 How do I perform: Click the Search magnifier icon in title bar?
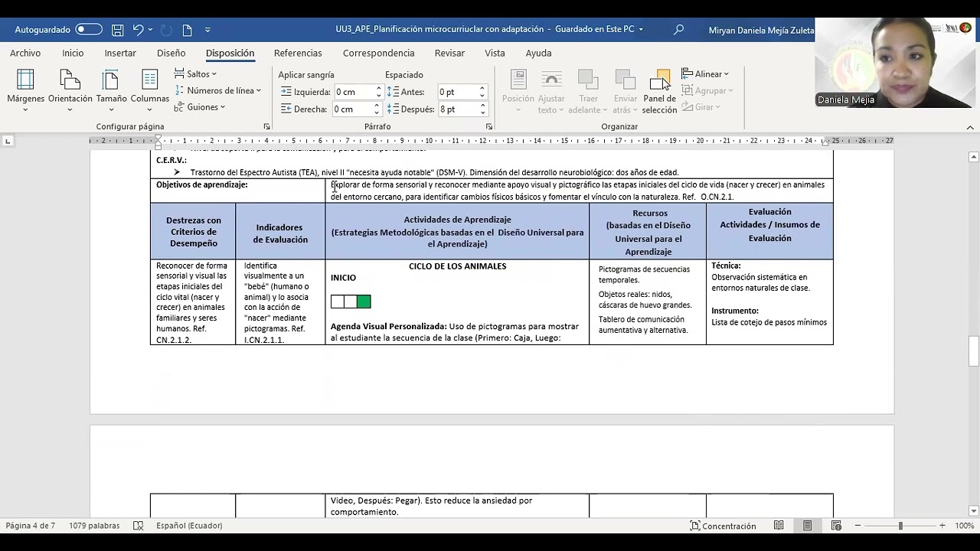point(678,30)
